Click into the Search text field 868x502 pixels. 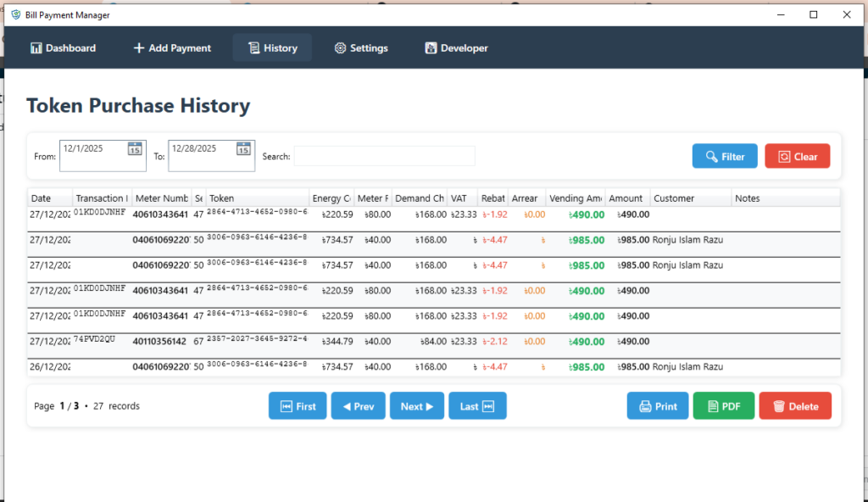pyautogui.click(x=384, y=156)
